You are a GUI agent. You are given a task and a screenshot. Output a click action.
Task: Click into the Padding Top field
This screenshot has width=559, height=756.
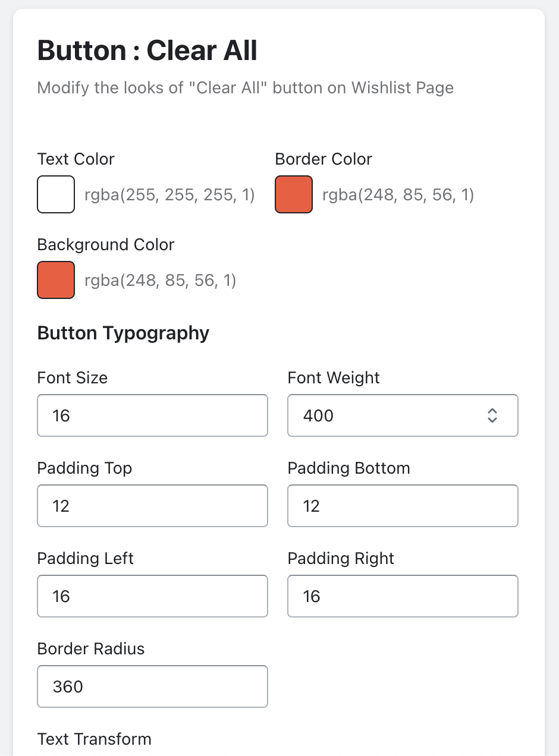[152, 506]
